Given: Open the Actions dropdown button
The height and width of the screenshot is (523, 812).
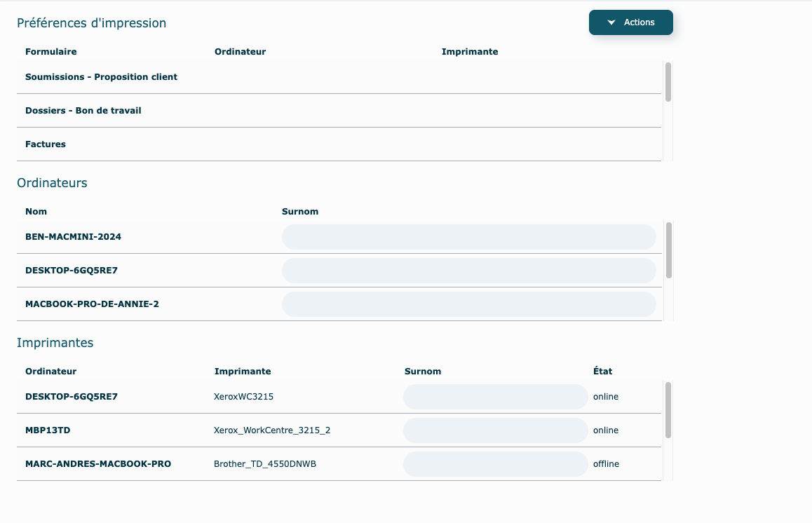Looking at the screenshot, I should pos(630,22).
